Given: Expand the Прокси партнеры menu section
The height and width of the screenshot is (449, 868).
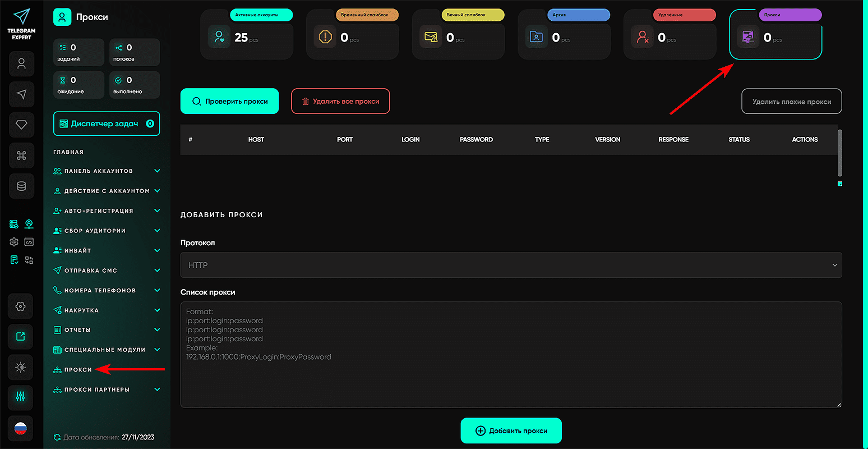Looking at the screenshot, I should 107,390.
